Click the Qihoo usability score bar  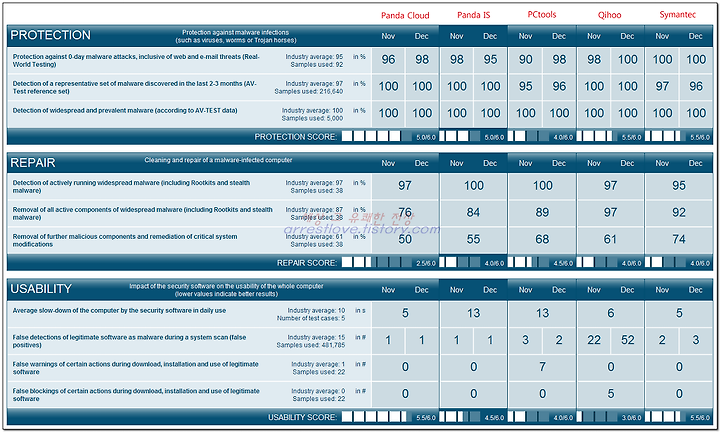596,417
